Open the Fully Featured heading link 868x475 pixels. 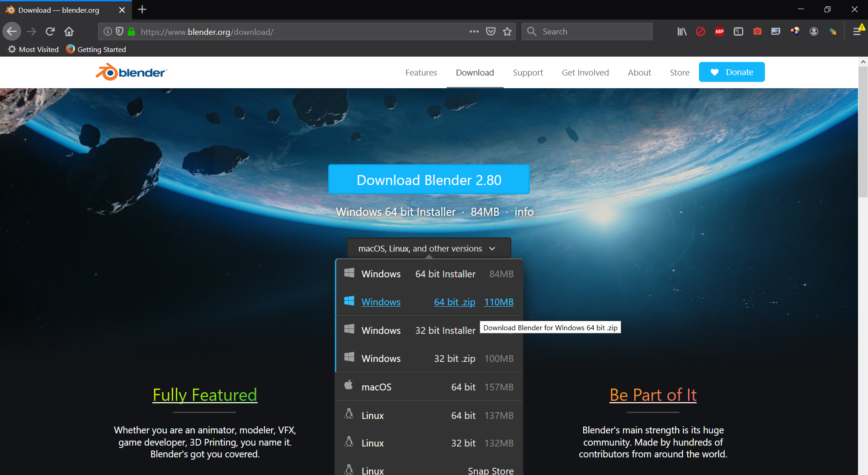(x=205, y=395)
